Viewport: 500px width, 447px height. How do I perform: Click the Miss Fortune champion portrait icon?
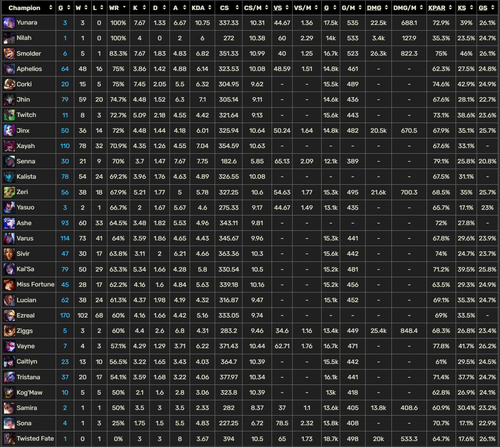click(x=9, y=285)
